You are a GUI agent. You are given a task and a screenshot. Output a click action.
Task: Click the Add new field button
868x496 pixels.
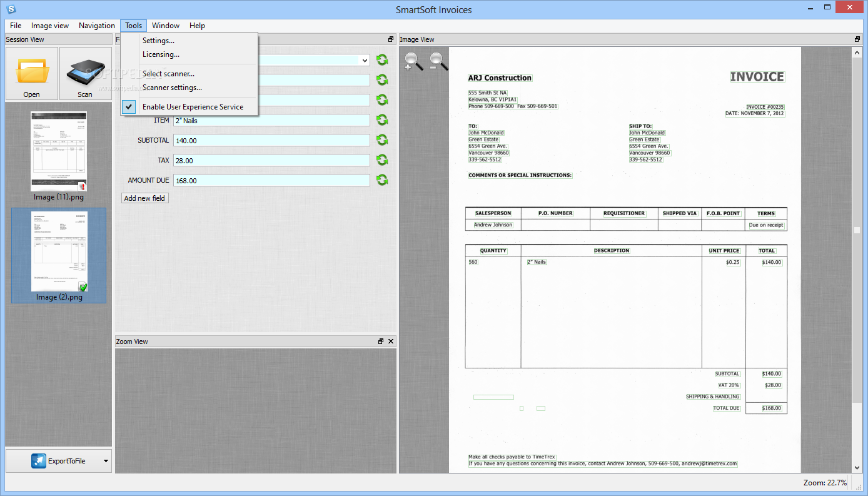[144, 198]
